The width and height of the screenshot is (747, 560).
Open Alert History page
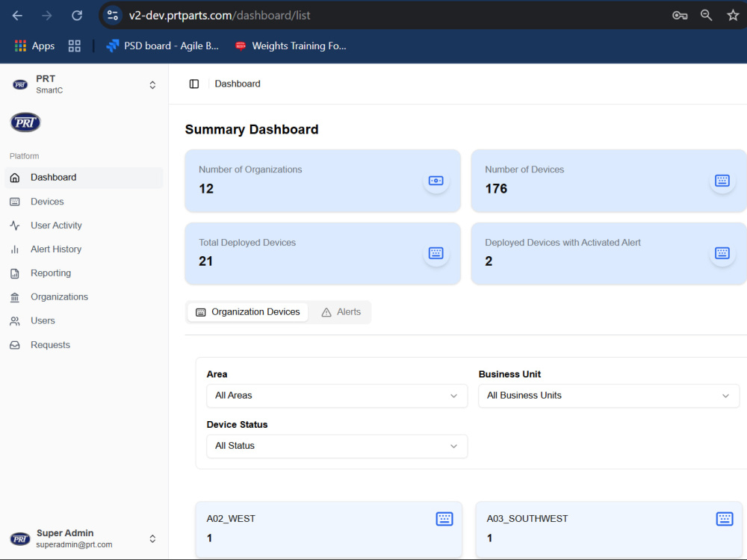coord(84,249)
